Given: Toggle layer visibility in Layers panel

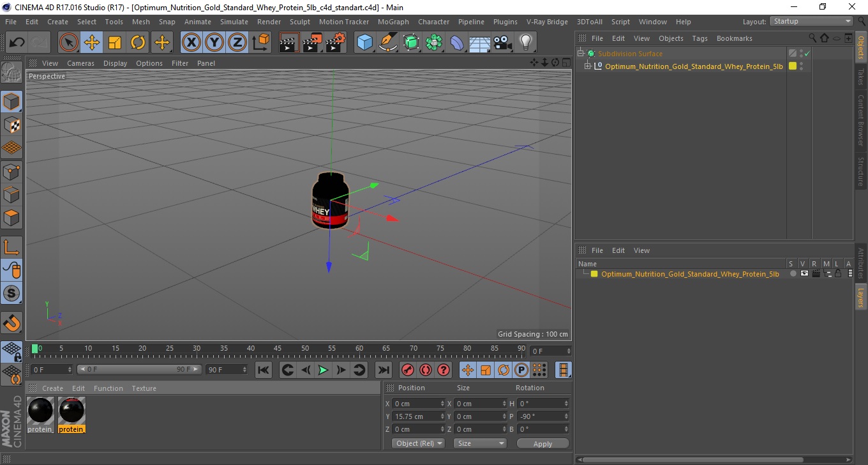Looking at the screenshot, I should [804, 273].
